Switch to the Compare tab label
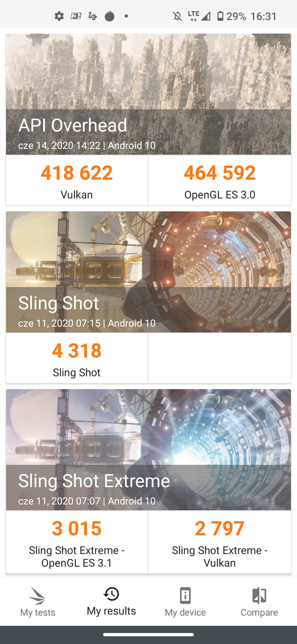The width and height of the screenshot is (297, 644). [259, 612]
